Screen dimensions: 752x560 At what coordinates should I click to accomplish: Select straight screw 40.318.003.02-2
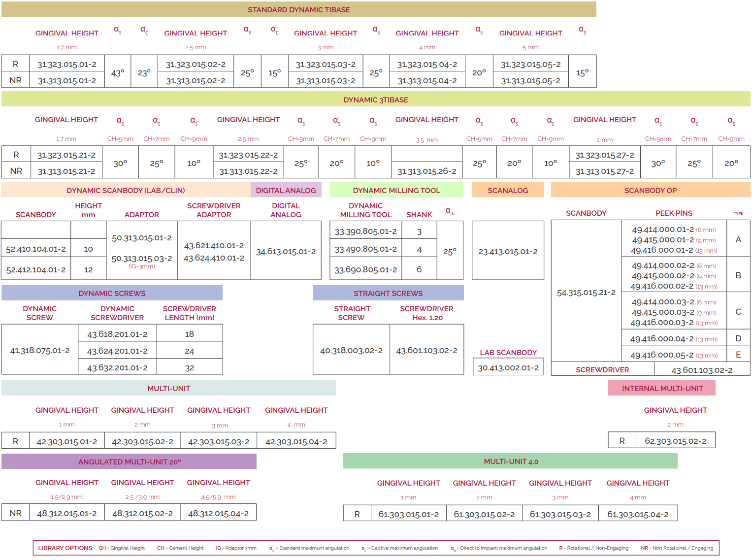351,351
